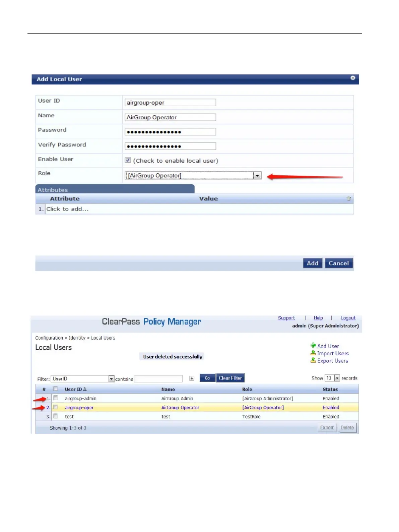The image size is (399, 532).
Task: Click the Add User link
Action: (x=328, y=346)
